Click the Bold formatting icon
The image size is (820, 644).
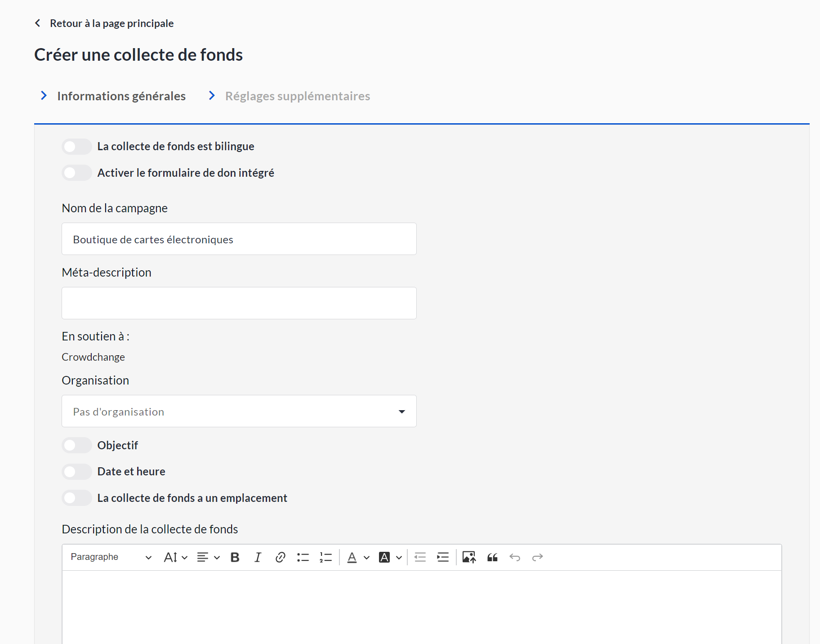235,558
